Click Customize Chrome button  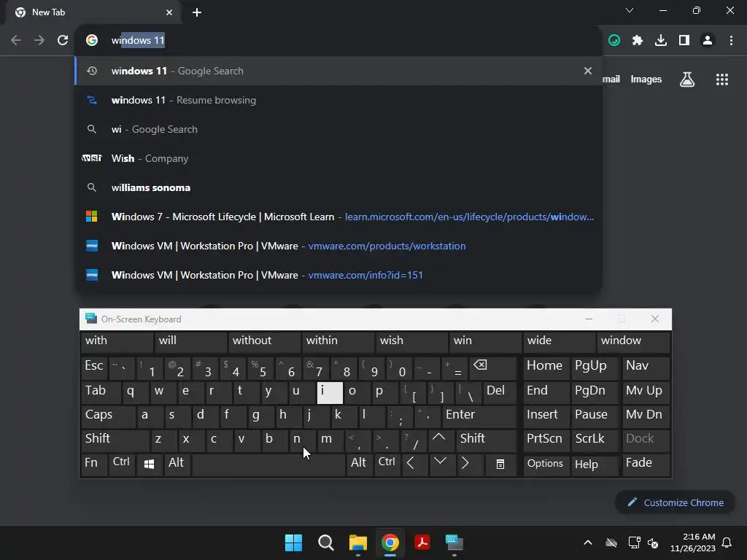pos(676,503)
